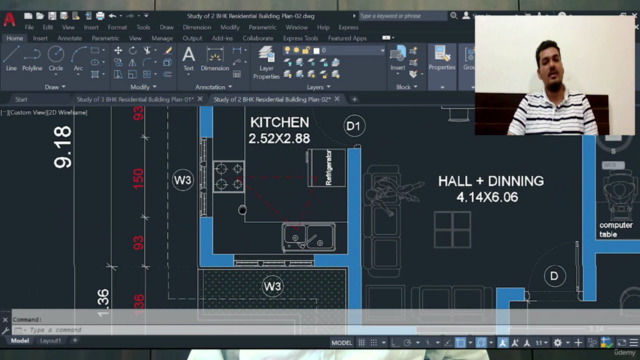Click the search magnifier button
Viewport: 640px width, 360px height.
click(x=454, y=16)
